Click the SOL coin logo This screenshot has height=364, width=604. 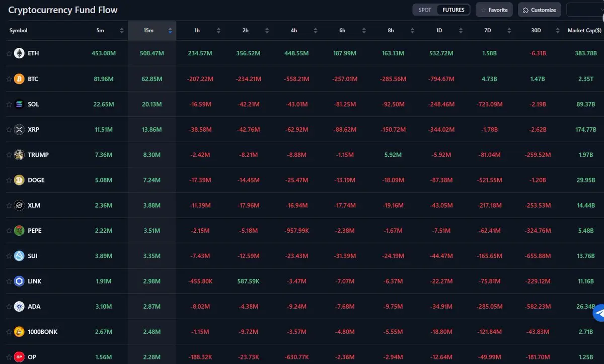19,104
